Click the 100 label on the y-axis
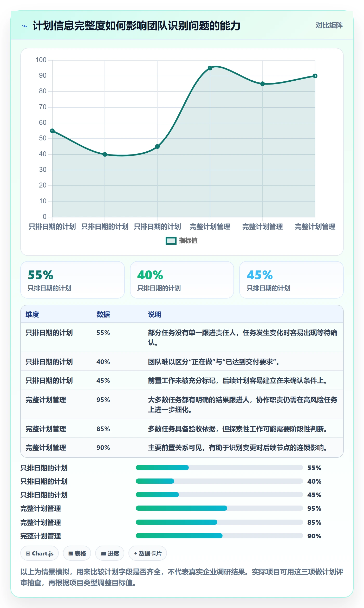364x608 pixels. click(x=41, y=60)
